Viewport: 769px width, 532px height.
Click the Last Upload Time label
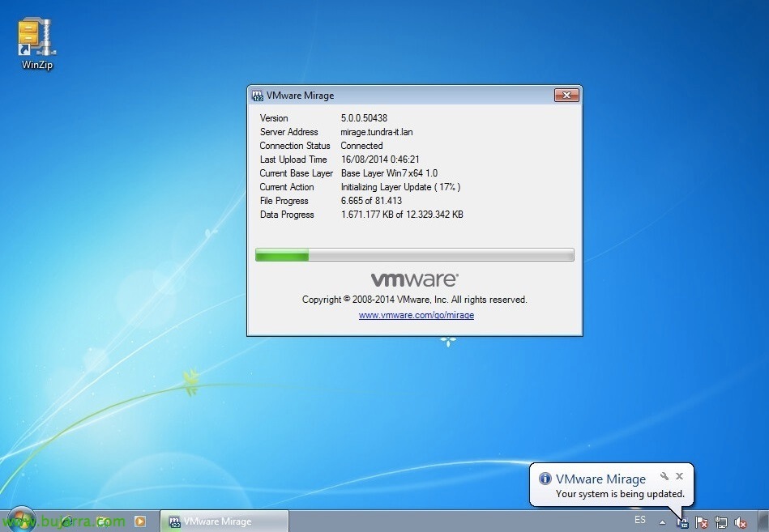click(x=293, y=160)
